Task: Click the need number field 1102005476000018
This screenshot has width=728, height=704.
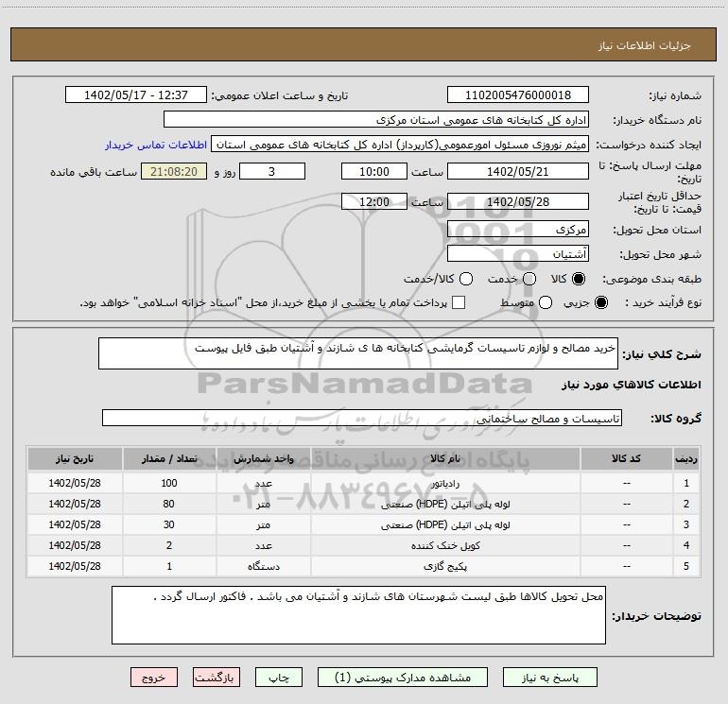Action: point(518,94)
